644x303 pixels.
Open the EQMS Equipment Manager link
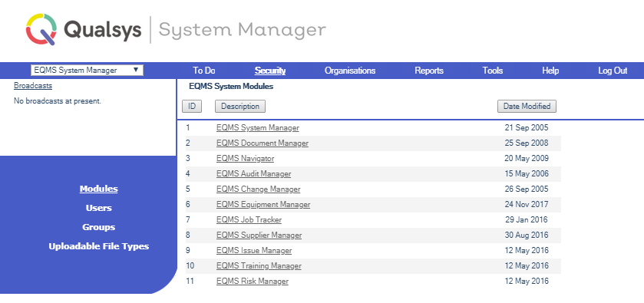point(263,205)
